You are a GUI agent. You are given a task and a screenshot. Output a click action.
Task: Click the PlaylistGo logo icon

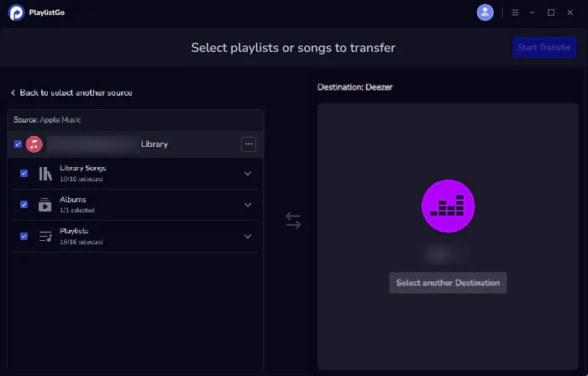pos(16,13)
